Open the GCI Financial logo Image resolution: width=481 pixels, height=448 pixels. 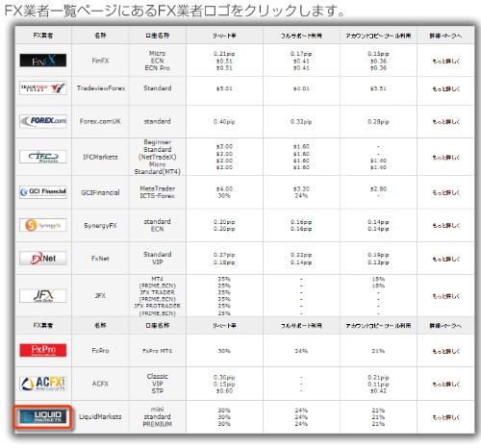[43, 192]
